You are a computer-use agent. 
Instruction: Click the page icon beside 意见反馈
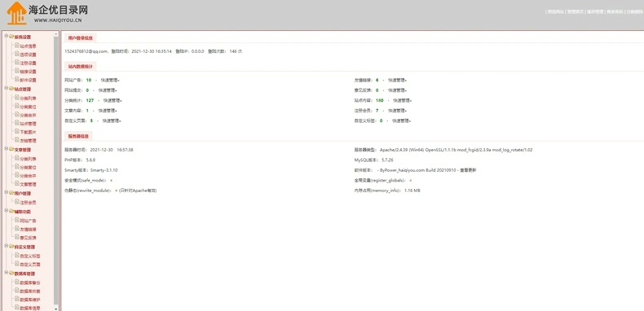pyautogui.click(x=17, y=238)
